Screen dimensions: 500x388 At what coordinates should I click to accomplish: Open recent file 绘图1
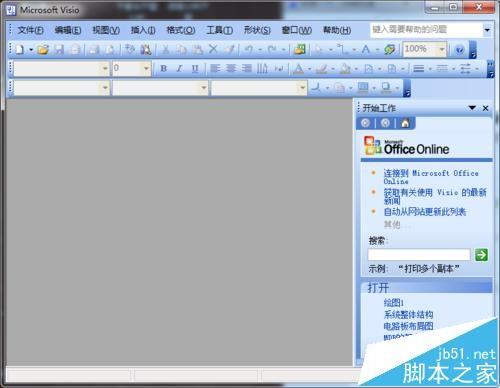click(393, 303)
